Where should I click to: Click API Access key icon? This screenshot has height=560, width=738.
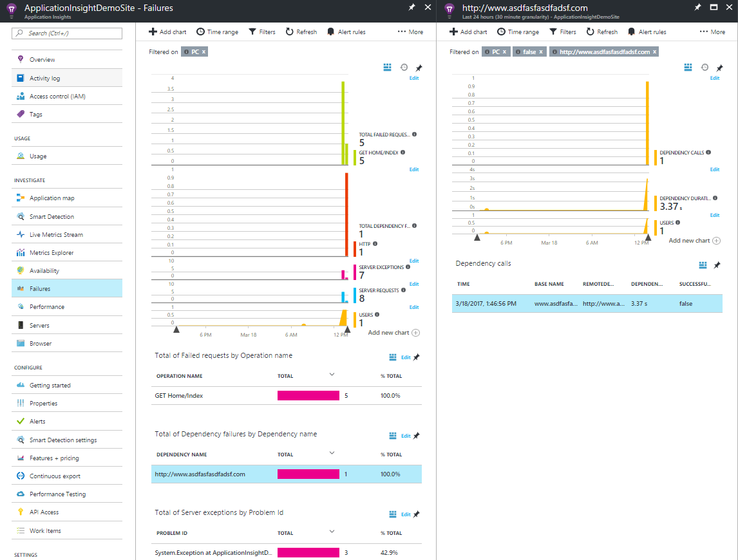coord(20,512)
